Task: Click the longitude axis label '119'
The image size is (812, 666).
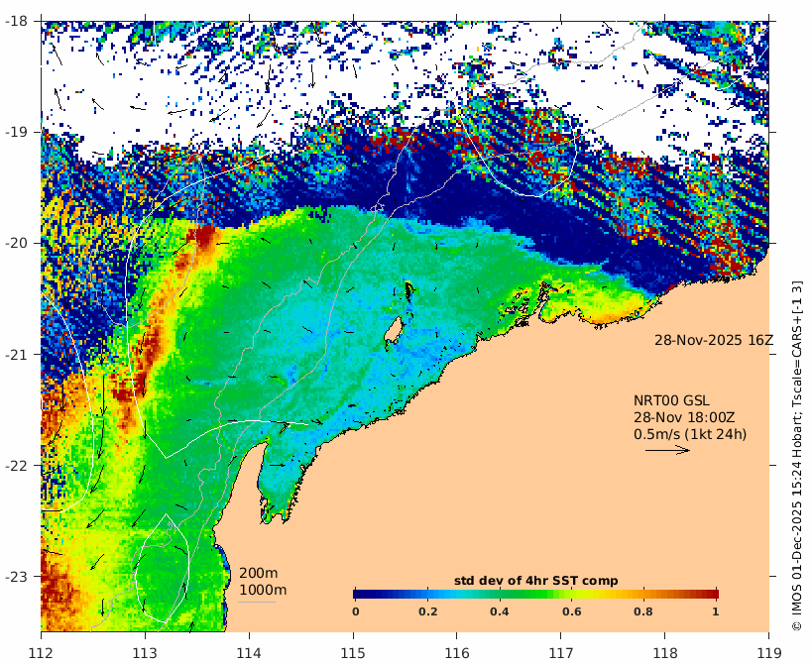Action: pos(768,652)
